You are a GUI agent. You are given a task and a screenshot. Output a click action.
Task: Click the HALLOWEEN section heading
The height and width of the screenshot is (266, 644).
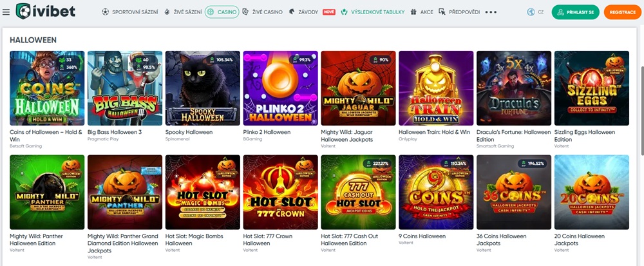(33, 40)
